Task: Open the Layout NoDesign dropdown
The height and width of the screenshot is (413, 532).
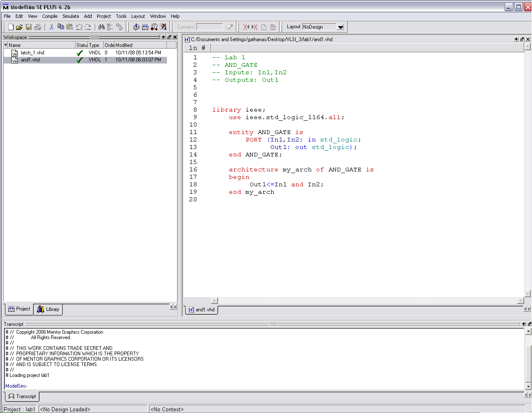Action: click(341, 27)
